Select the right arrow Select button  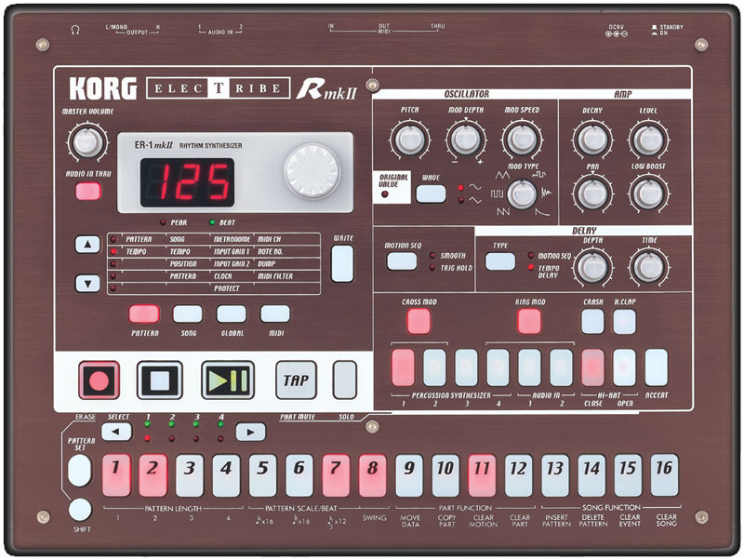click(x=250, y=432)
